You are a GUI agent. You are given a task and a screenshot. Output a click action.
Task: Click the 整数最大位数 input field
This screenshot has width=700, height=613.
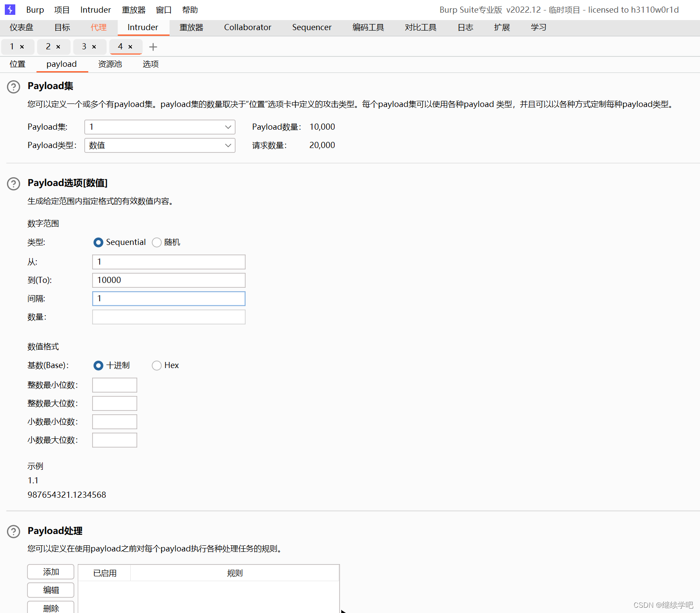(114, 403)
